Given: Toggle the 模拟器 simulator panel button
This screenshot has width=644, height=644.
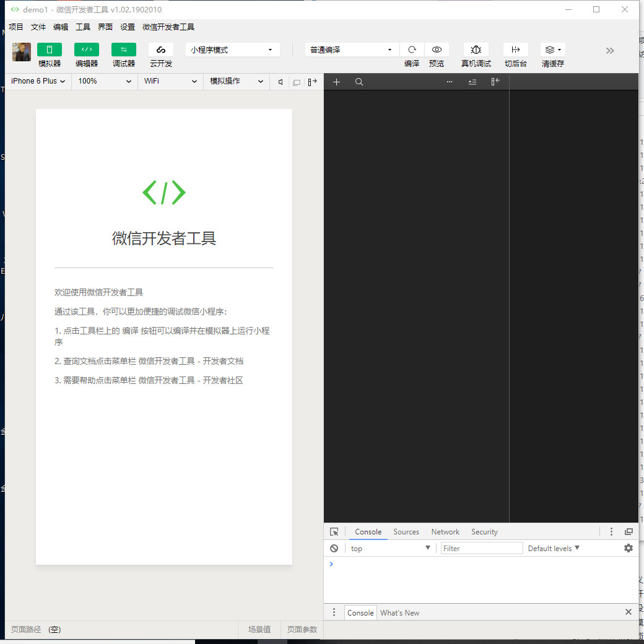Looking at the screenshot, I should tap(50, 50).
